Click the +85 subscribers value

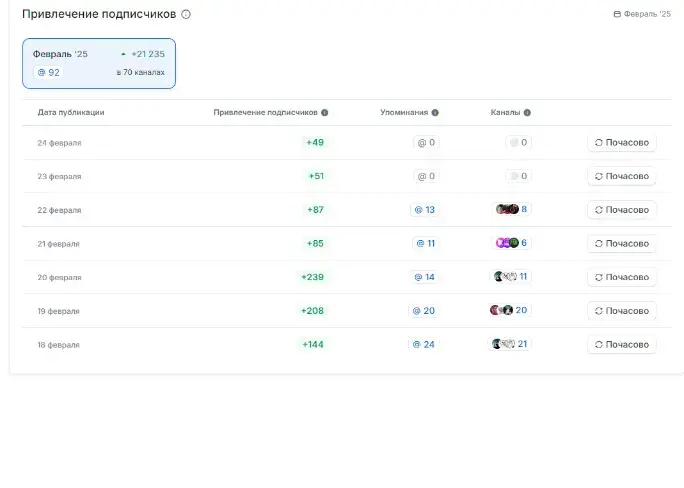point(315,243)
